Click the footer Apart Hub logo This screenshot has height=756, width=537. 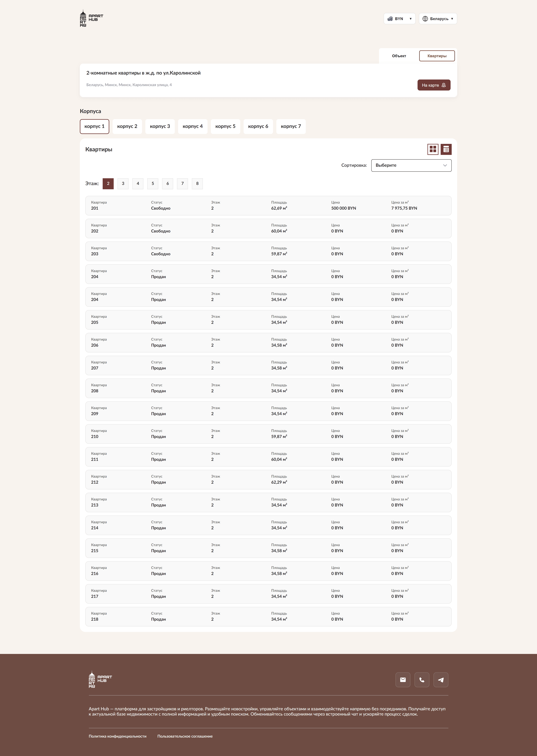coord(100,679)
